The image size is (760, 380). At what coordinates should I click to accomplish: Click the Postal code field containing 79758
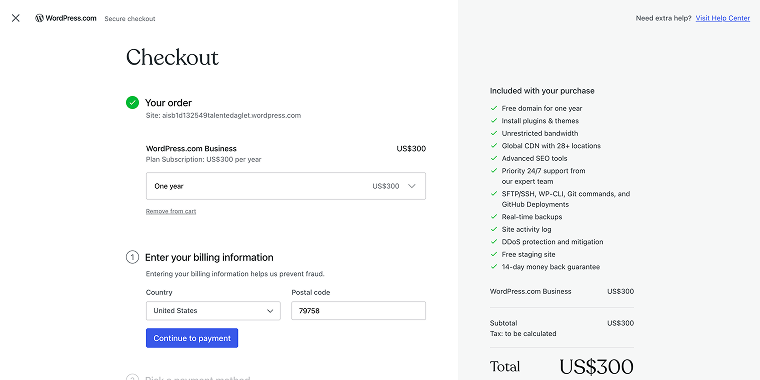click(358, 311)
